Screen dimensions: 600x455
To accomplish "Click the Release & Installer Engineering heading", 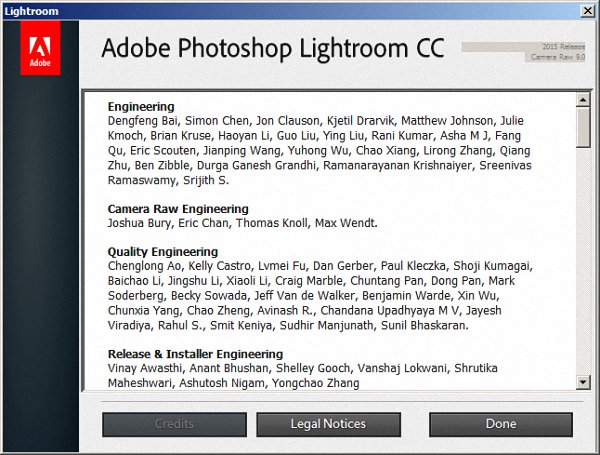I will pos(195,354).
